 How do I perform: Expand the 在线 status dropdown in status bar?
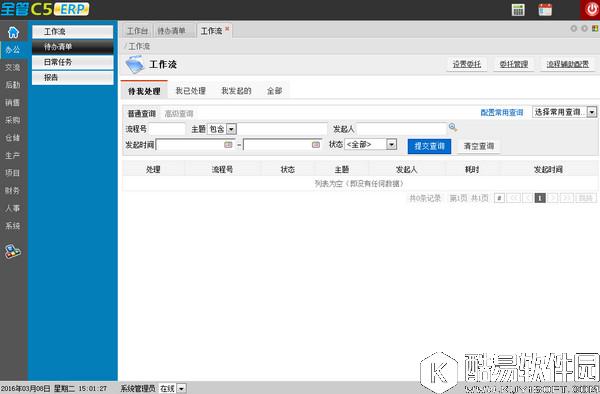181,389
